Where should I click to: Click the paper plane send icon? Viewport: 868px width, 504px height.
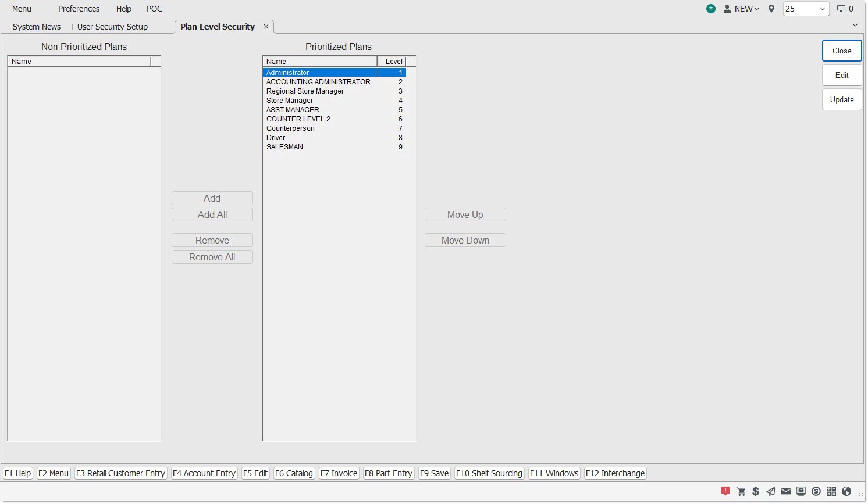coord(771,491)
